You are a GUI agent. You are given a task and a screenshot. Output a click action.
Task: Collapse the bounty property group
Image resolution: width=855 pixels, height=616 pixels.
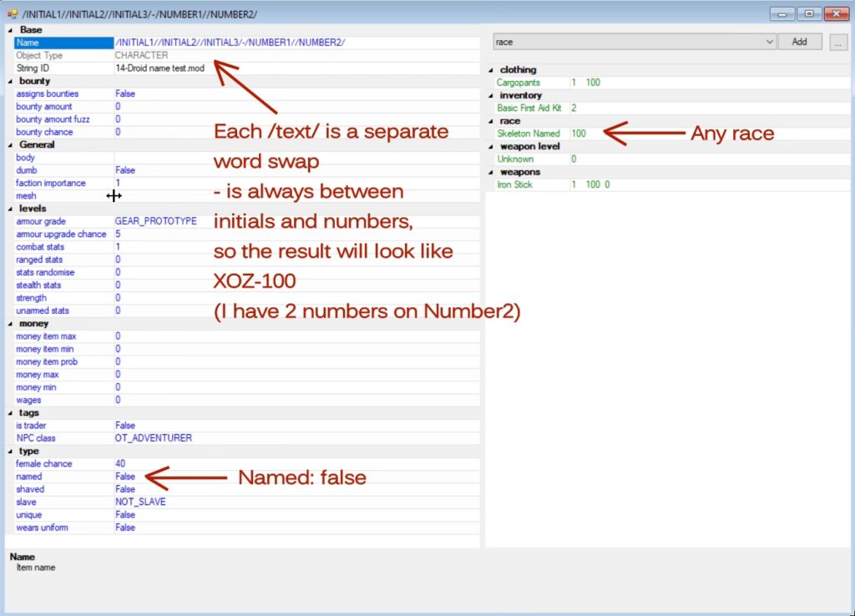coord(10,81)
